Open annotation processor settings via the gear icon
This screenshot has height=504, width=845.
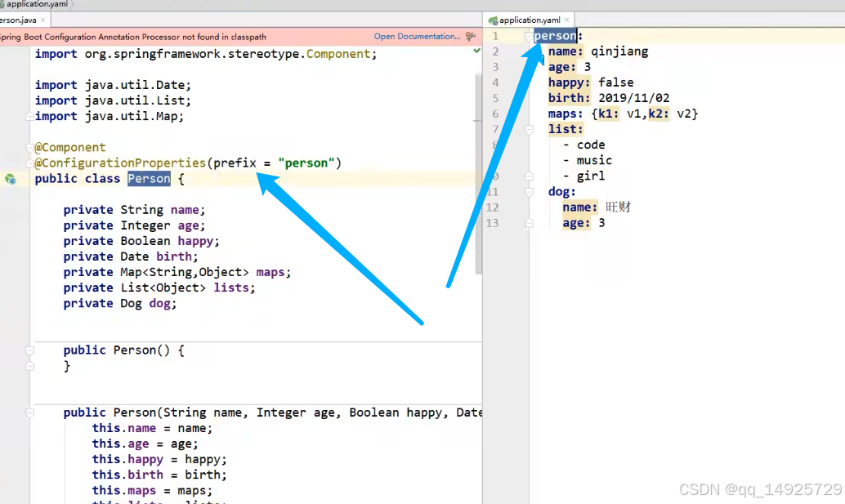[x=471, y=37]
